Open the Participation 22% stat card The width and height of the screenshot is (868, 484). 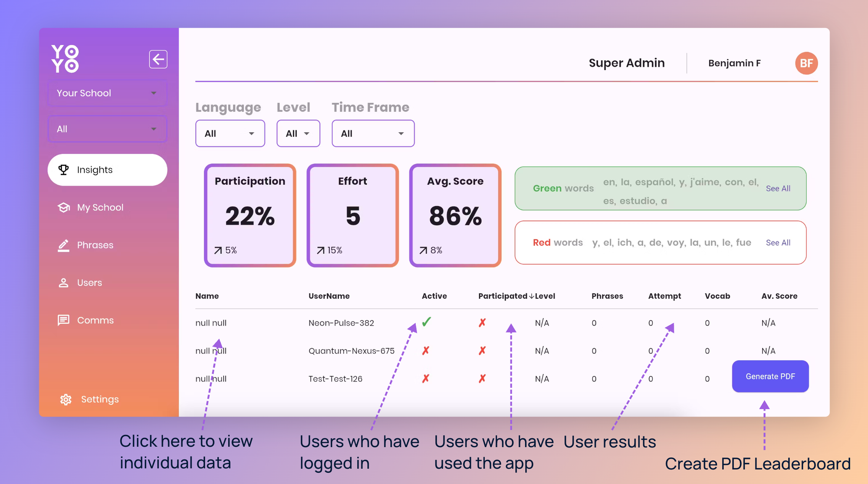coord(250,216)
